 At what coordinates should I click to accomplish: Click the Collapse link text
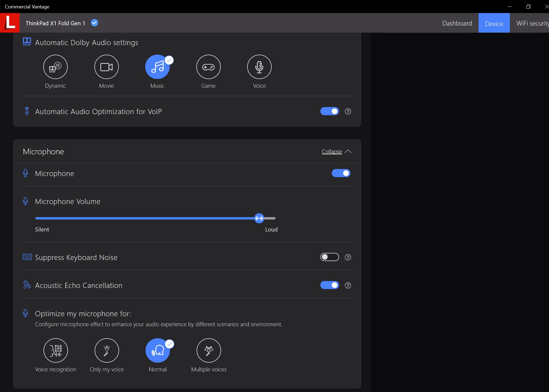tap(332, 152)
